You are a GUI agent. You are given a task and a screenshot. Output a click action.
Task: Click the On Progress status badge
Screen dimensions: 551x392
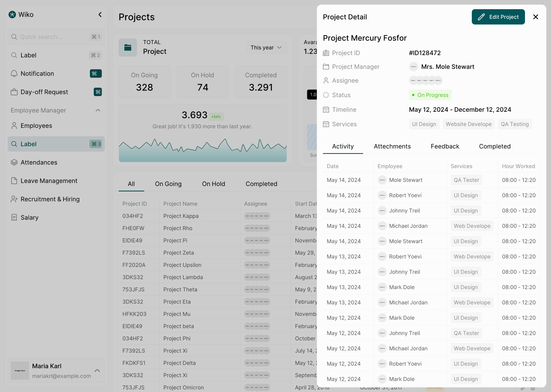coord(430,95)
